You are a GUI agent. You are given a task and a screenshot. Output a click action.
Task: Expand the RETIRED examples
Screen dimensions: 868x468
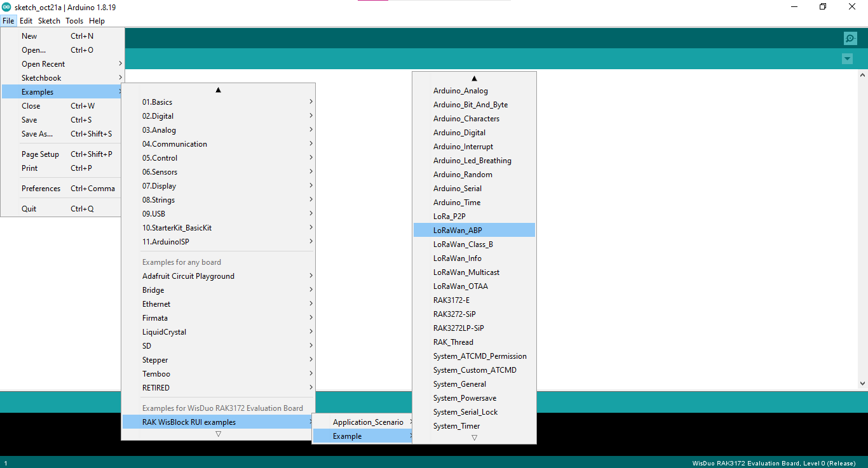pos(219,388)
